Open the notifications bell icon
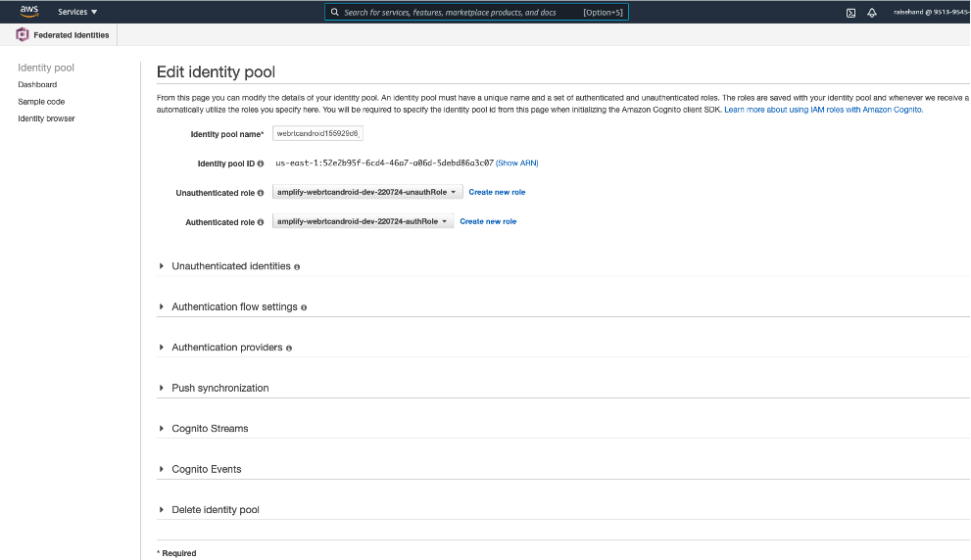 pyautogui.click(x=872, y=13)
